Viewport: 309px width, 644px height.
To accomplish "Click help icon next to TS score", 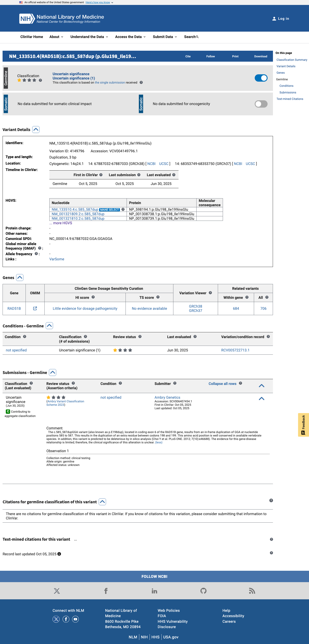I will 158,297.
